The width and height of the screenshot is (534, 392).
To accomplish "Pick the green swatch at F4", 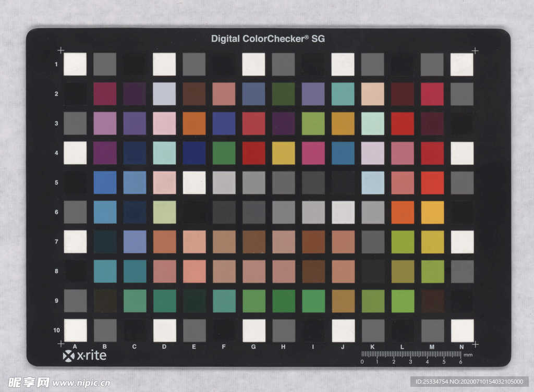I will click(224, 153).
